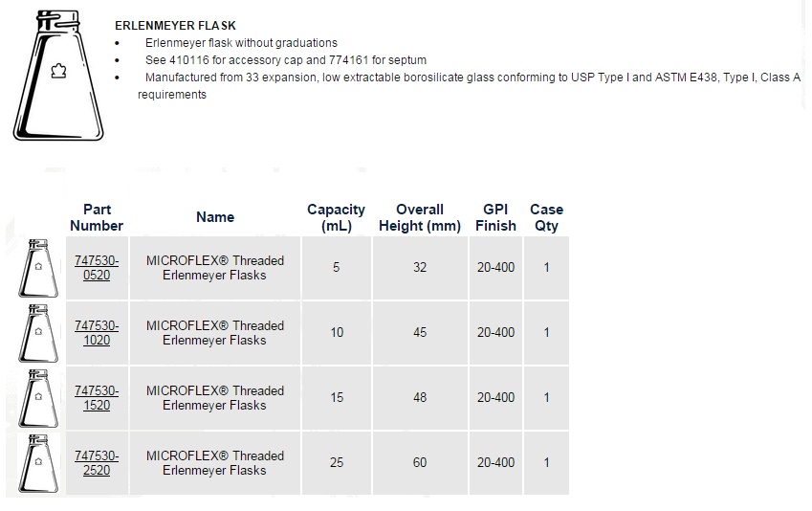Click the Overall Height (mm) column header
This screenshot has width=812, height=511.
pos(420,217)
